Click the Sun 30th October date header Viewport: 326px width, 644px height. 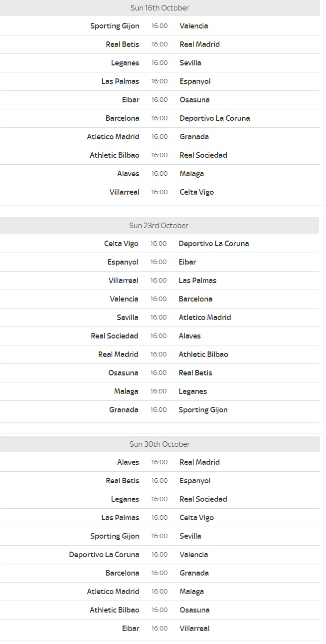pyautogui.click(x=160, y=444)
